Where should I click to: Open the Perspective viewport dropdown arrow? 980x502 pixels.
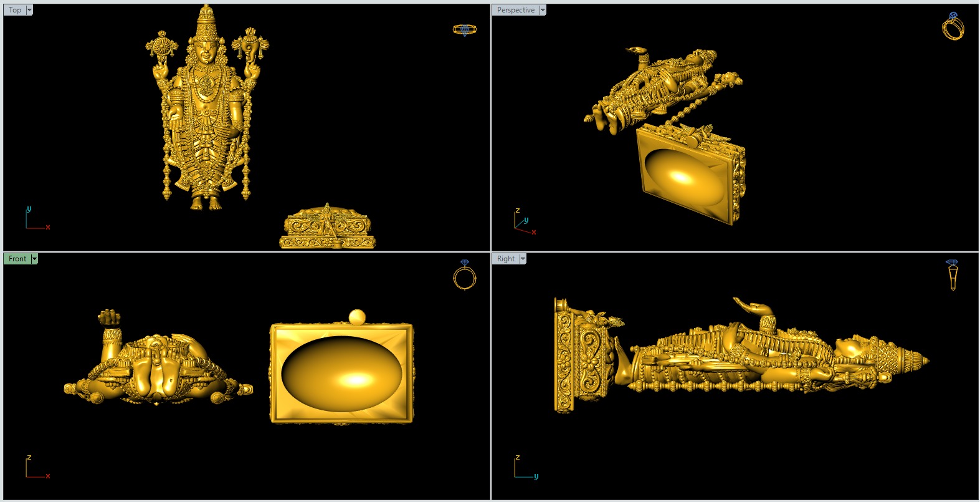click(543, 10)
